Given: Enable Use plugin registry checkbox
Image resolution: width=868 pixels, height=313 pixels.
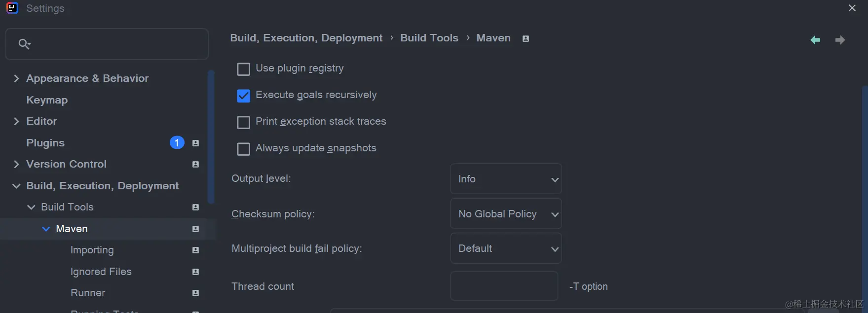Looking at the screenshot, I should click(244, 69).
